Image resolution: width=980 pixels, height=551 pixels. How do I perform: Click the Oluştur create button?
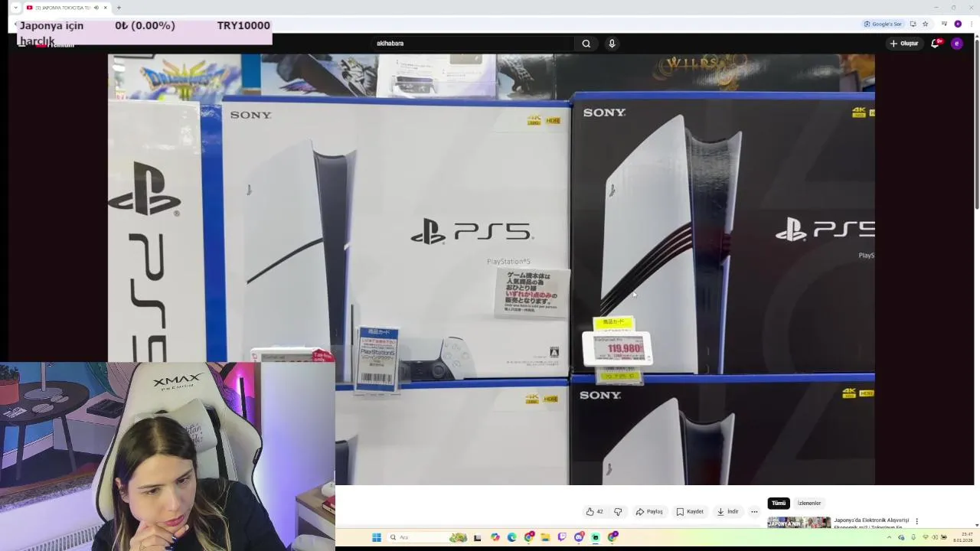tap(903, 44)
